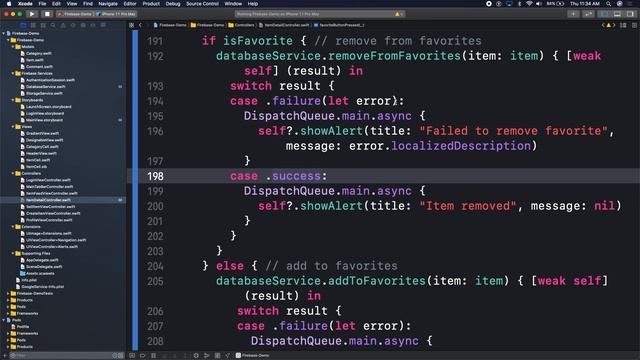Click the volume icon in menu bar
This screenshot has width=640, height=360.
[539, 4]
